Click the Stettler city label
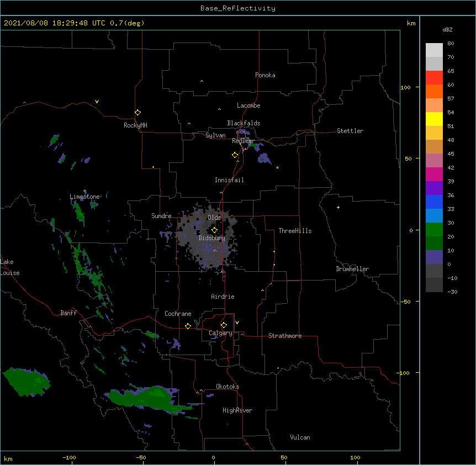476x465 pixels. pos(350,131)
